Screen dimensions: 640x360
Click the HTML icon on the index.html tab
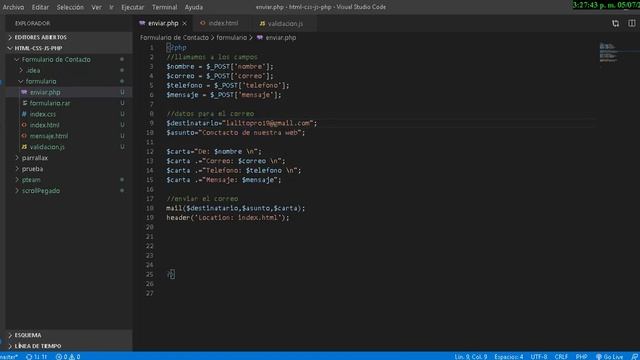click(x=203, y=23)
